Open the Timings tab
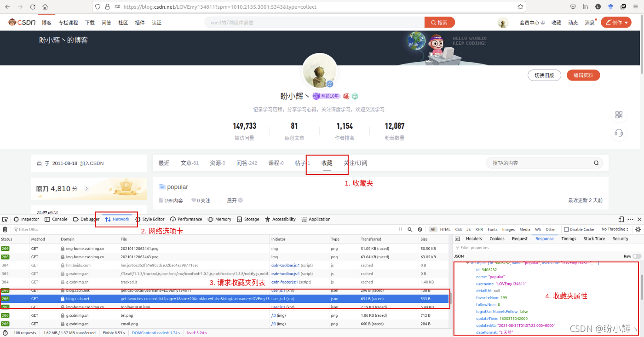Viewport: 644px width, 337px height. point(569,239)
